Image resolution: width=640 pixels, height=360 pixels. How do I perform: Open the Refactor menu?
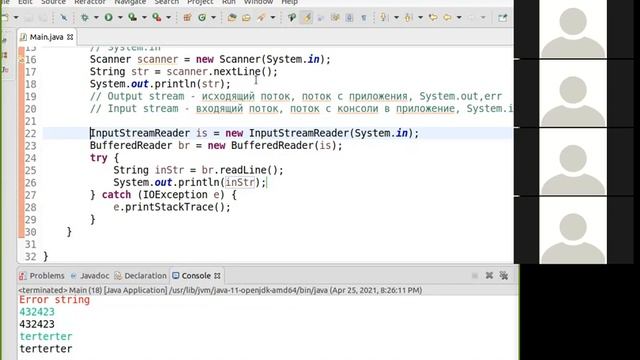click(x=90, y=2)
